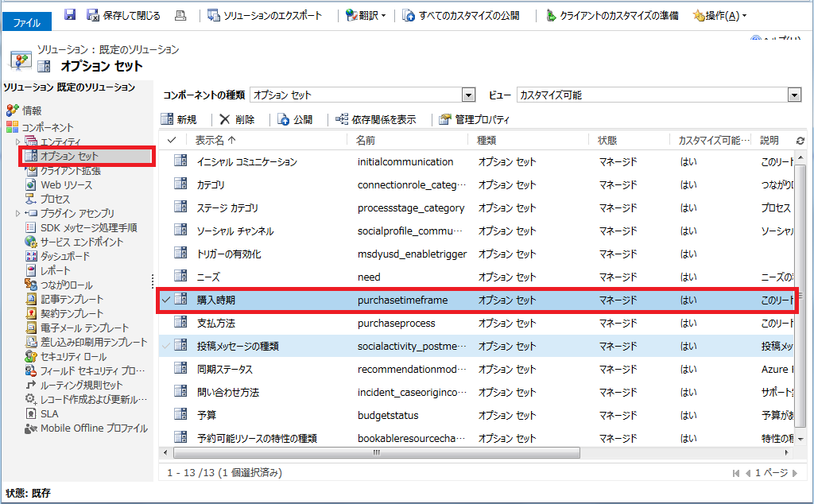Toggle the select-all check in grid header
The height and width of the screenshot is (504, 814).
click(x=172, y=140)
